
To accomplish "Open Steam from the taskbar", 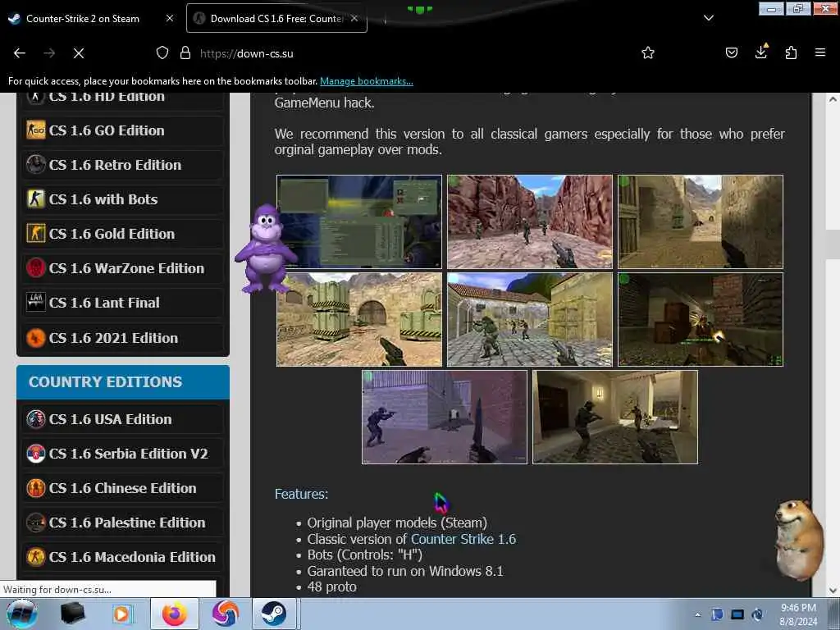I will pyautogui.click(x=274, y=614).
